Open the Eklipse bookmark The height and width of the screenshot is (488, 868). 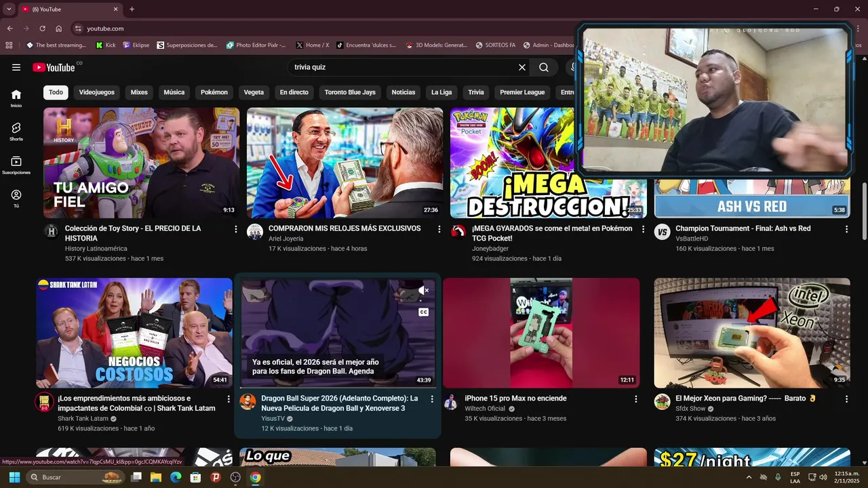pyautogui.click(x=136, y=45)
